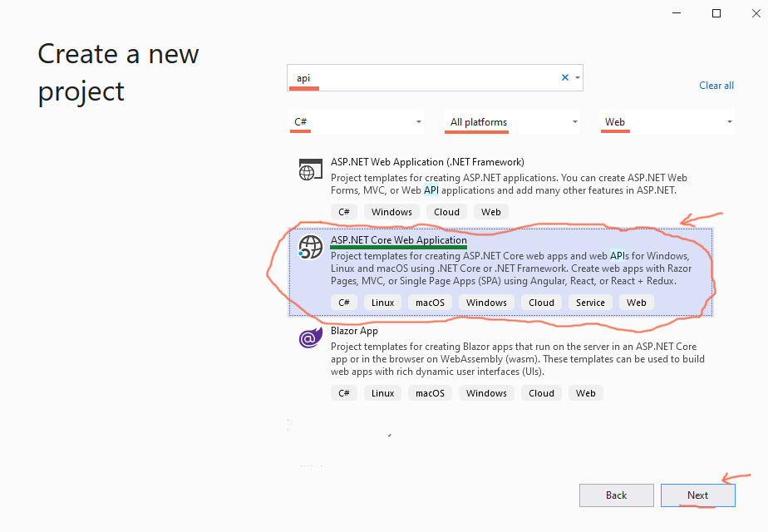Open the C# language filter dropdown
Viewport: 768px width, 532px height.
(x=356, y=122)
